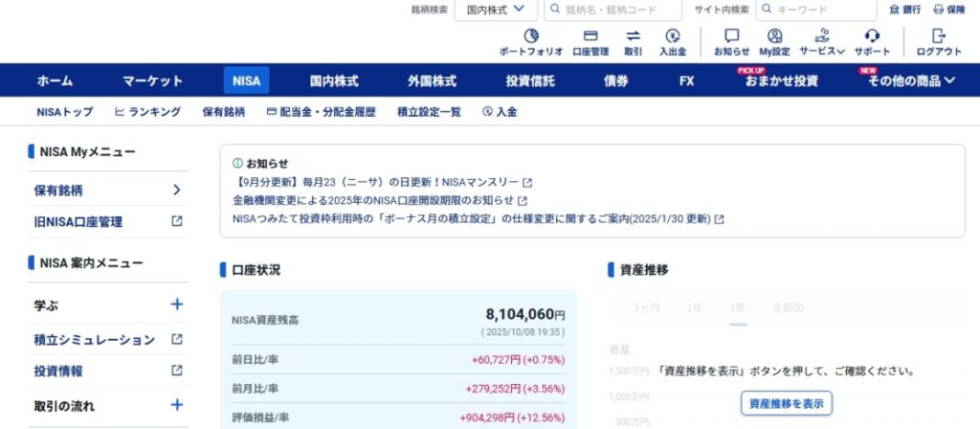980x429 pixels.
Task: Select the NISA navigation tab
Action: [246, 80]
